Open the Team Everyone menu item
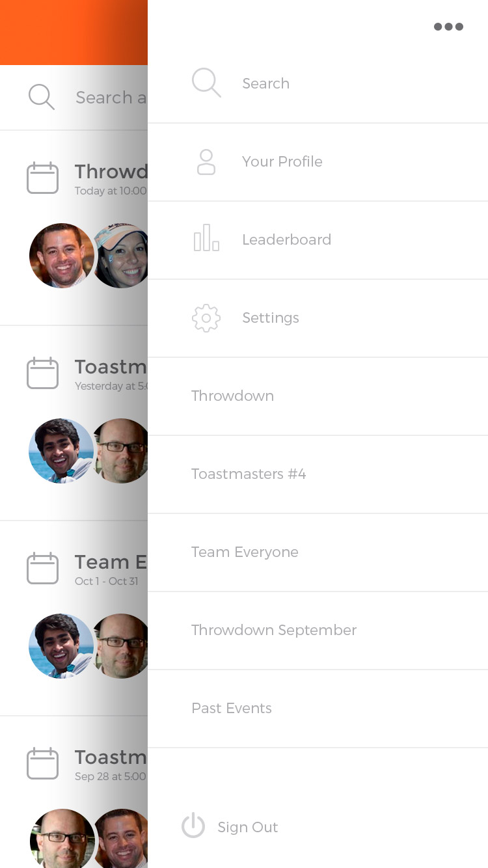 245,552
